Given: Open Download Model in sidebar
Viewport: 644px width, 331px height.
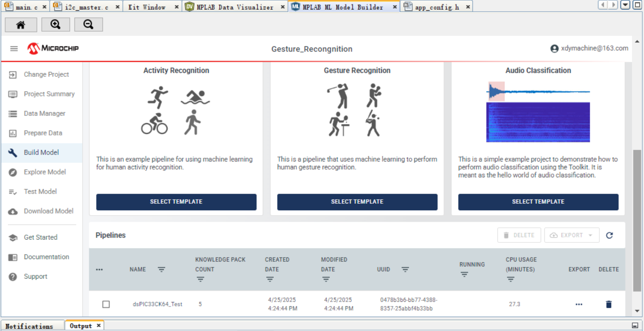Looking at the screenshot, I should pyautogui.click(x=42, y=211).
